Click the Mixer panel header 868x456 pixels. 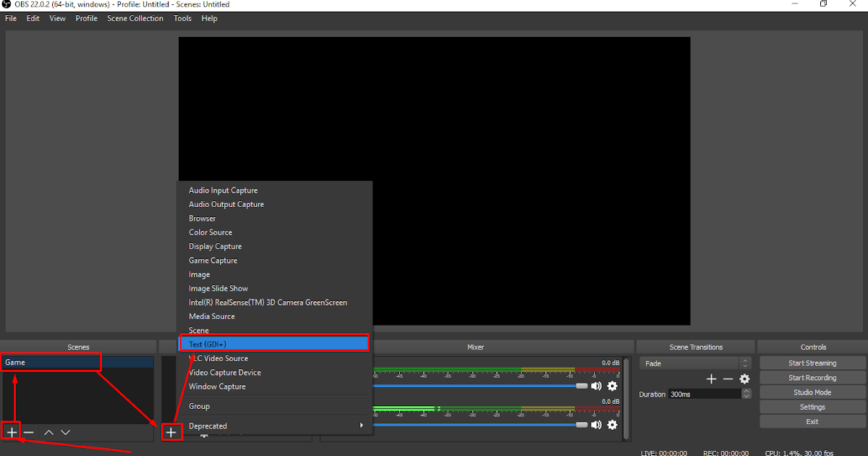point(475,347)
